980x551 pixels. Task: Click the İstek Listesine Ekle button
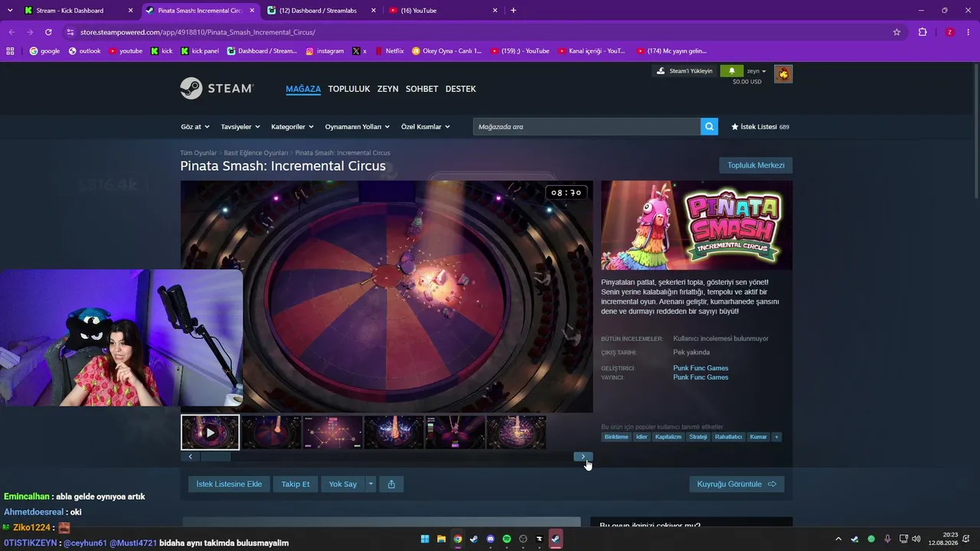click(229, 484)
